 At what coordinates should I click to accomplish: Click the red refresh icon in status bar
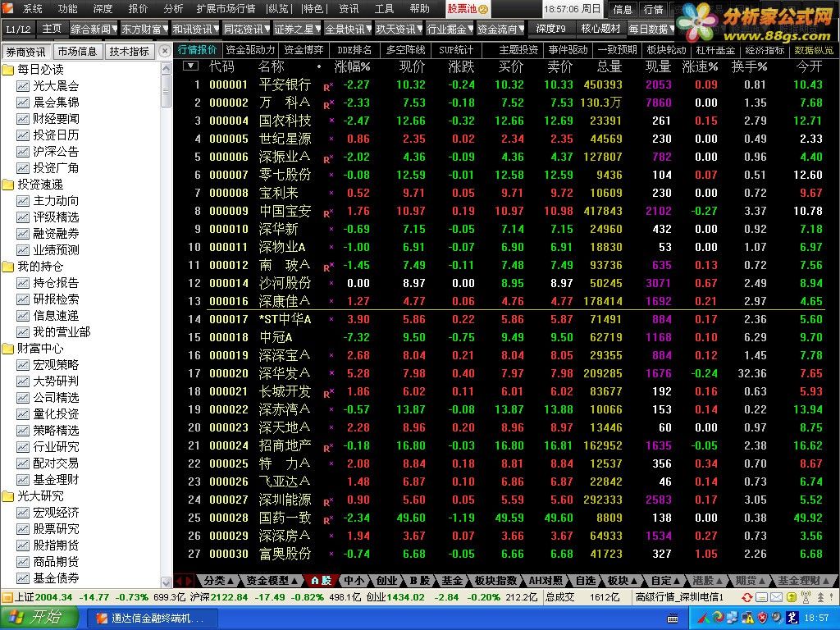point(746,597)
